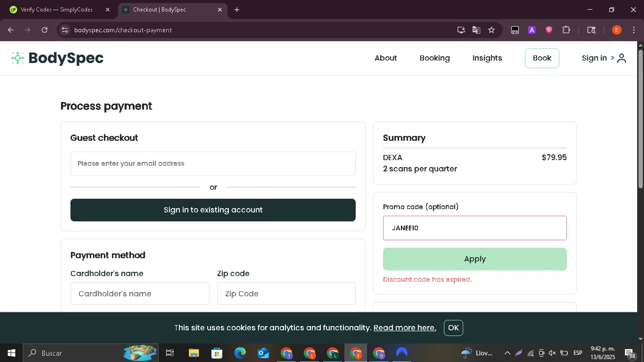
Task: Open the Insights menu item
Action: pos(487,58)
